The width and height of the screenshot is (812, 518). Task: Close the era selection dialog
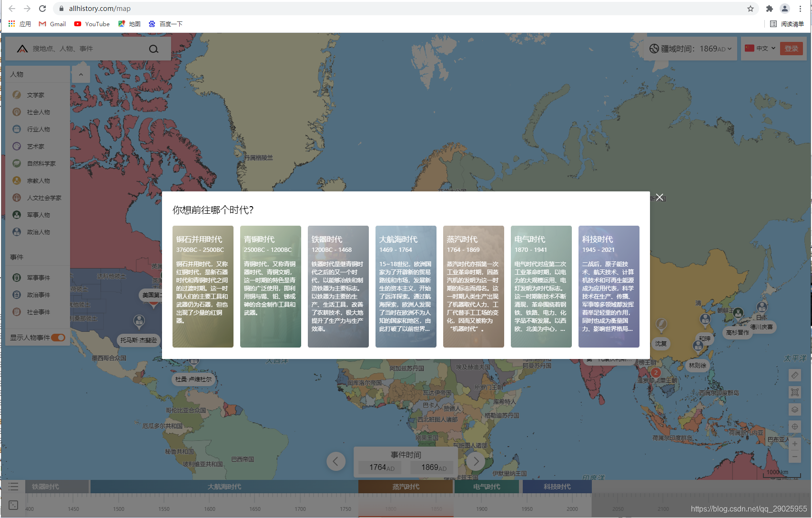coord(660,197)
